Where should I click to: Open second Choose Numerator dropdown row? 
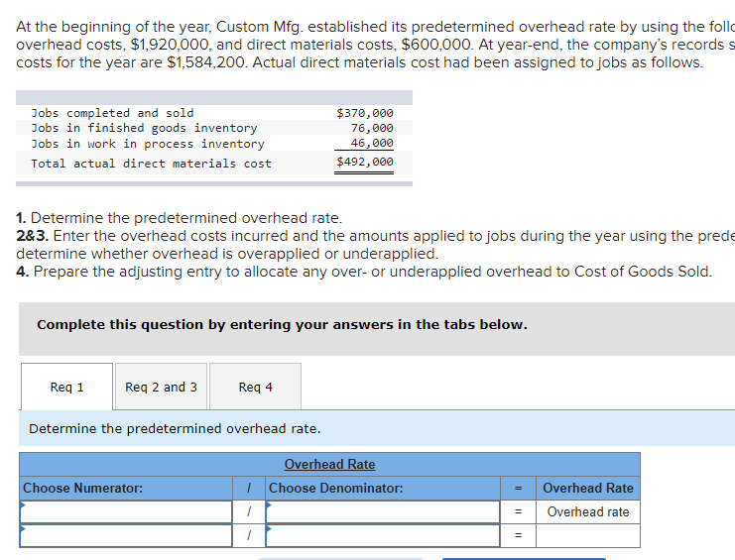click(126, 535)
